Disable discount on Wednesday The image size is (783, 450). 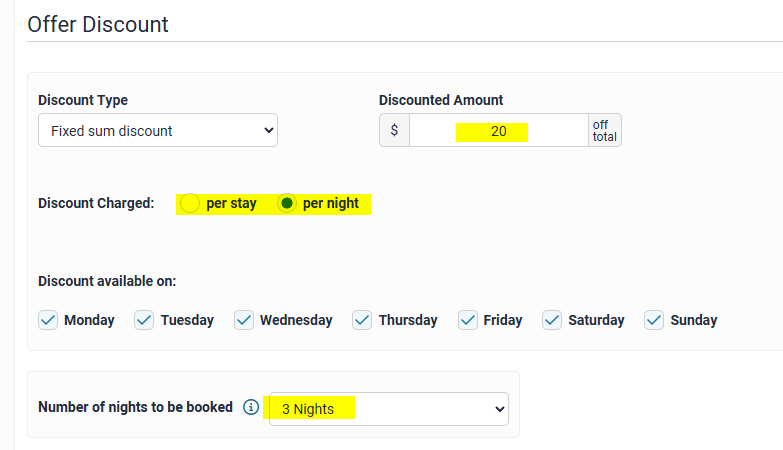[x=244, y=320]
